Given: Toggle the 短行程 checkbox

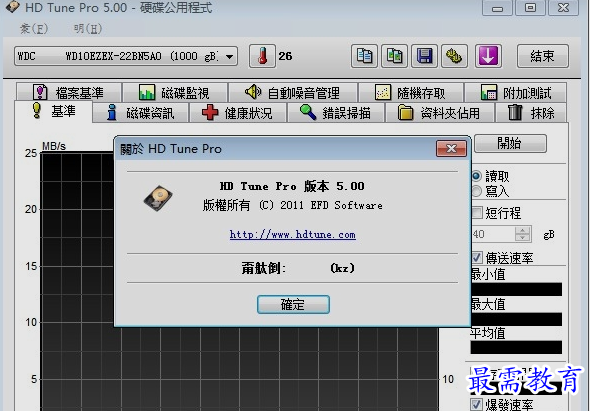Looking at the screenshot, I should [477, 213].
